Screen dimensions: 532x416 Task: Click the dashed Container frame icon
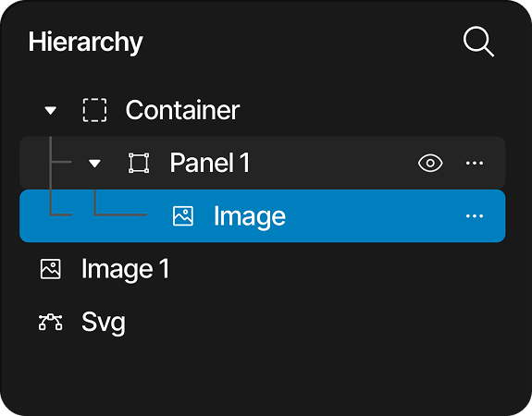pyautogui.click(x=94, y=110)
